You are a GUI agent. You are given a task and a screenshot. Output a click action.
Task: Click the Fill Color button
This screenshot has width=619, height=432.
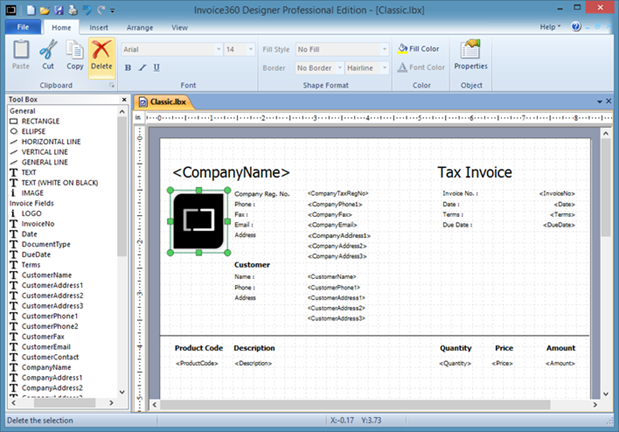pyautogui.click(x=418, y=48)
